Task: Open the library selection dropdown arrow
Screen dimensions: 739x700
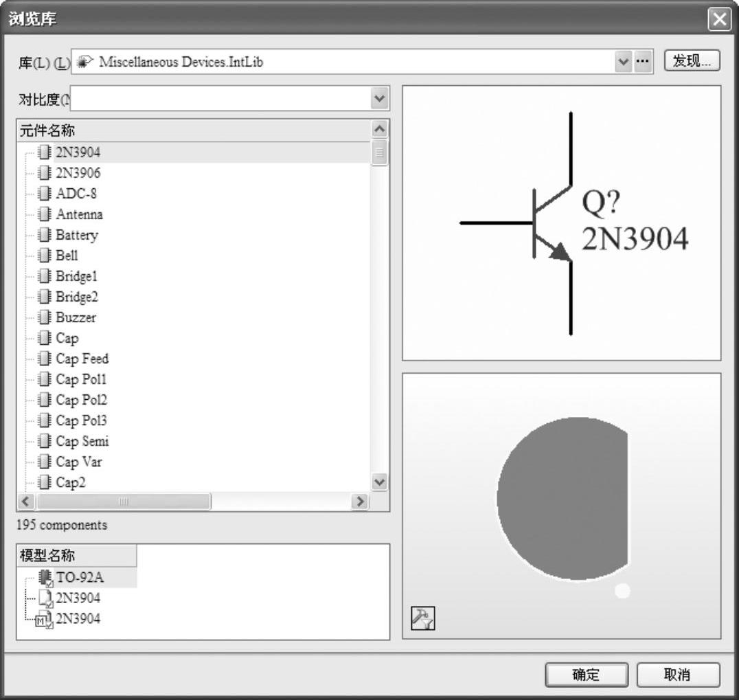Action: tap(623, 62)
